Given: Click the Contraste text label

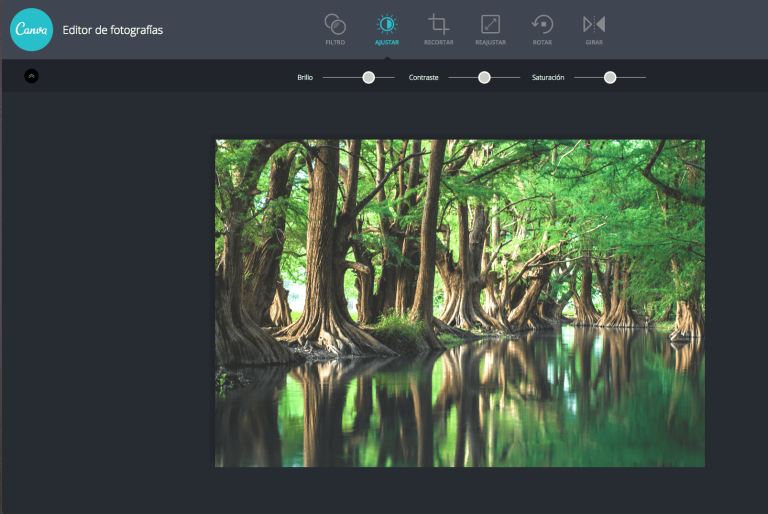Looking at the screenshot, I should (424, 77).
